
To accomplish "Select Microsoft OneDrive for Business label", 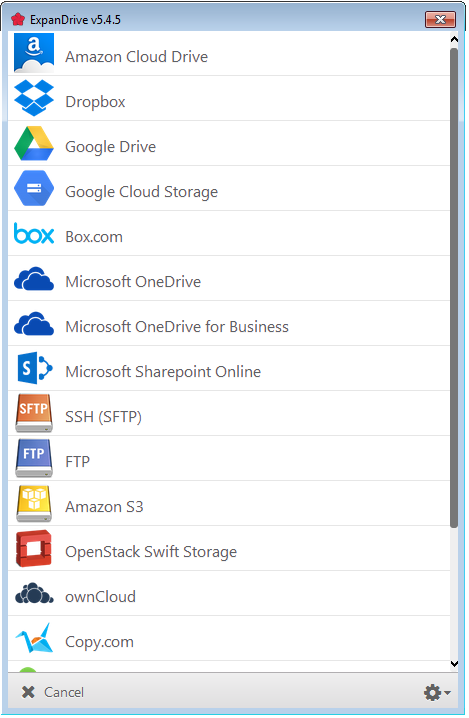I will [177, 327].
